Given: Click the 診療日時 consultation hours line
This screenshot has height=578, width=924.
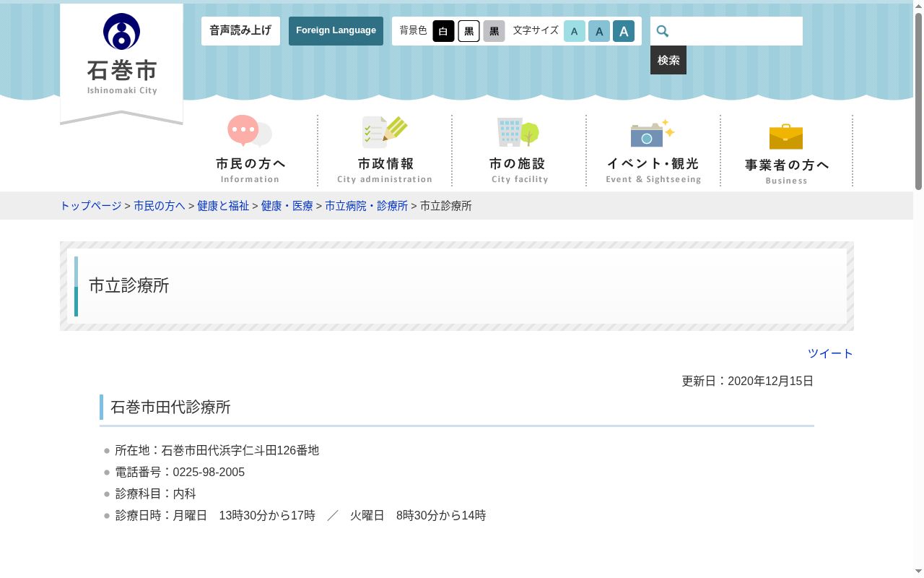Looking at the screenshot, I should click(300, 515).
